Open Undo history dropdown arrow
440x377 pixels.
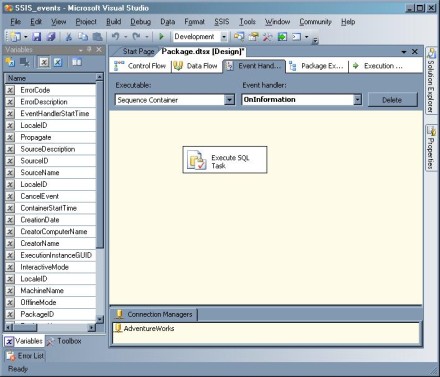(x=126, y=37)
